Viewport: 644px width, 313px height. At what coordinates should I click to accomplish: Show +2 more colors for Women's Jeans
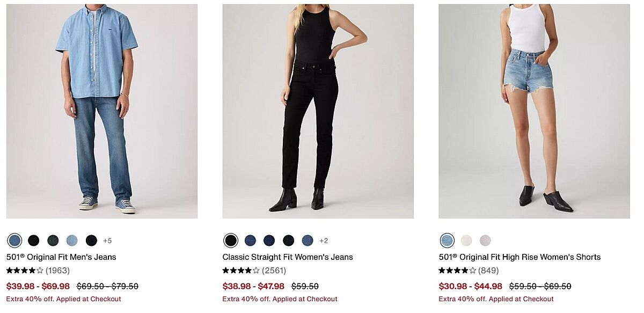click(324, 241)
